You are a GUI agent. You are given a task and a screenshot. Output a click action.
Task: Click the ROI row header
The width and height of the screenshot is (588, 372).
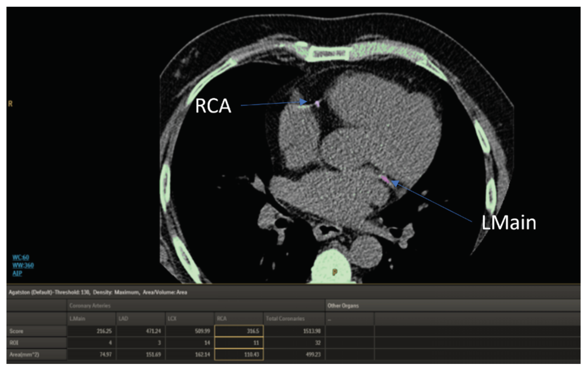(x=14, y=343)
